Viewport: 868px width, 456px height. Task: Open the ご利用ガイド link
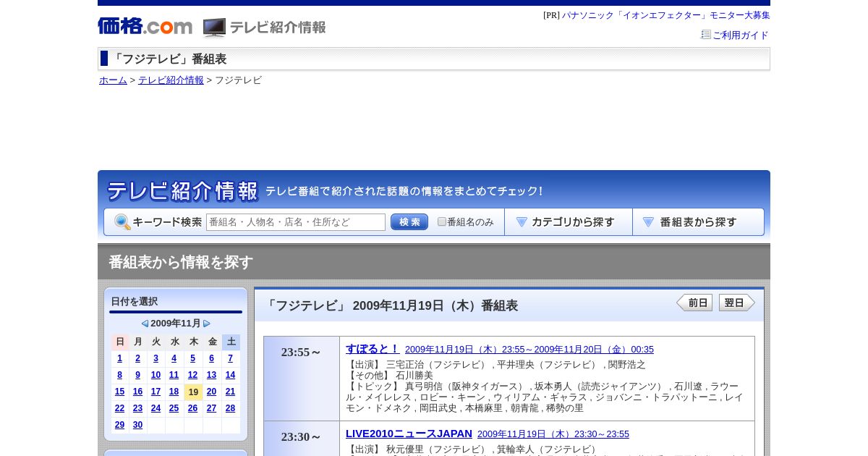741,35
